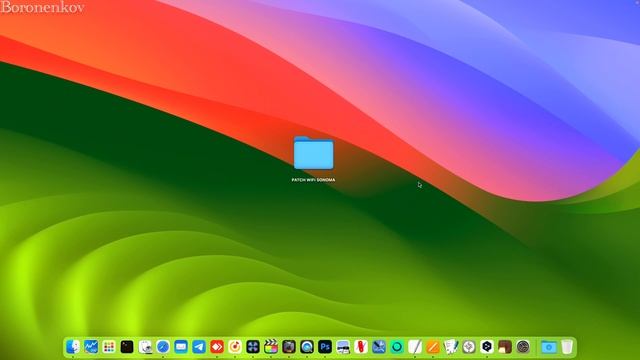The width and height of the screenshot is (640, 360).
Task: Open the blue Downloads folder stack in Dock
Action: click(x=549, y=347)
